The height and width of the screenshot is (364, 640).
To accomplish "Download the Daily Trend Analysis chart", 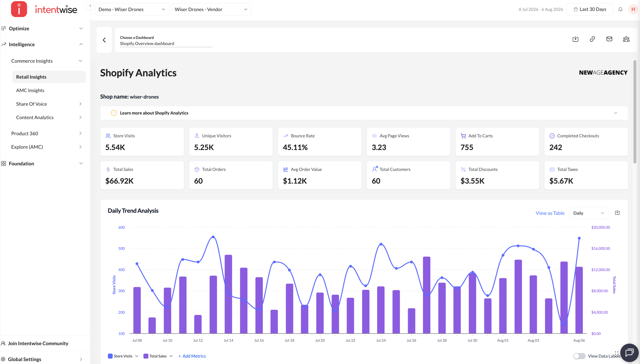I will 617,212.
